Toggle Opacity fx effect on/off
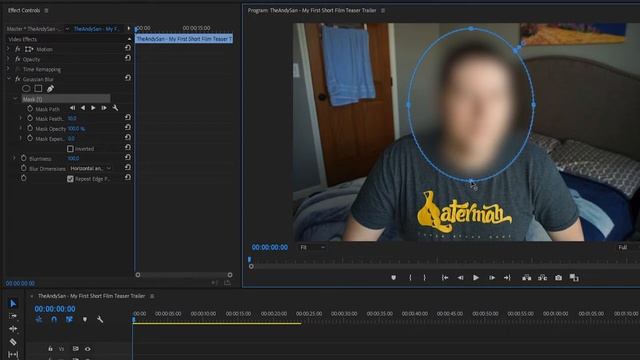Viewport: 640px width, 360px height. pos(18,59)
